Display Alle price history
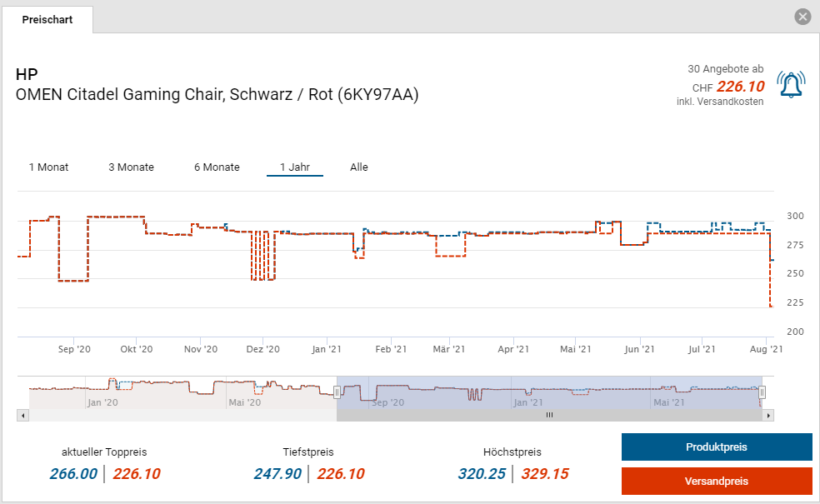 pyautogui.click(x=359, y=167)
